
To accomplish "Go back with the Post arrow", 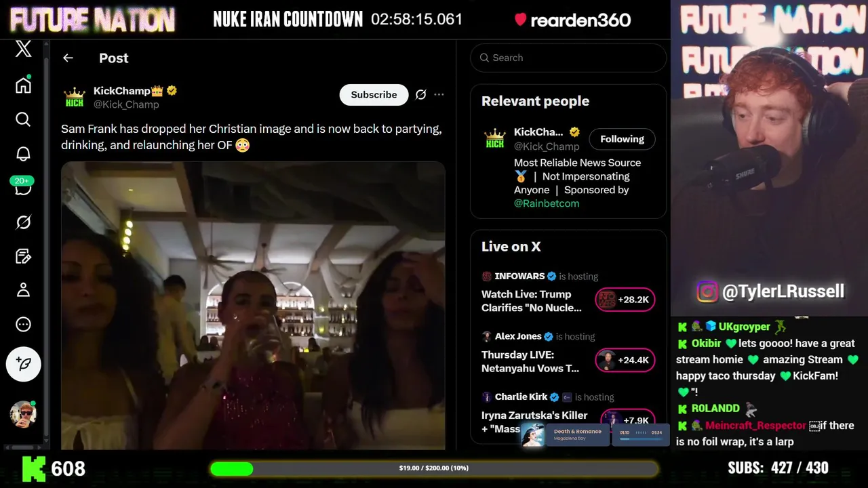I will (x=68, y=58).
